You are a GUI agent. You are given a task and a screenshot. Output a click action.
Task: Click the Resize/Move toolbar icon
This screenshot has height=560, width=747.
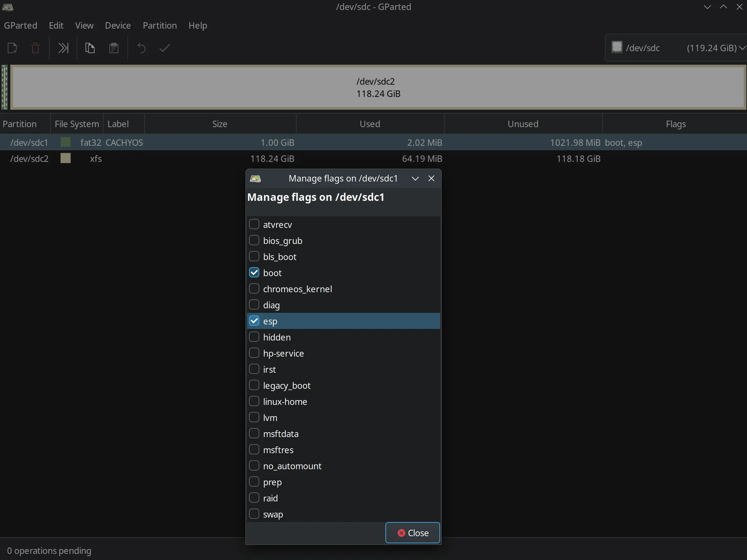63,48
